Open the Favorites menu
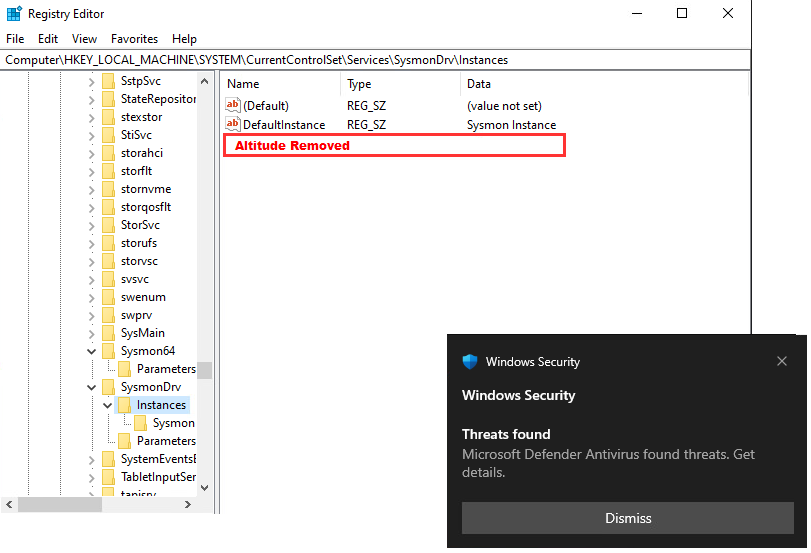Viewport: 811px width, 553px height. click(x=134, y=39)
